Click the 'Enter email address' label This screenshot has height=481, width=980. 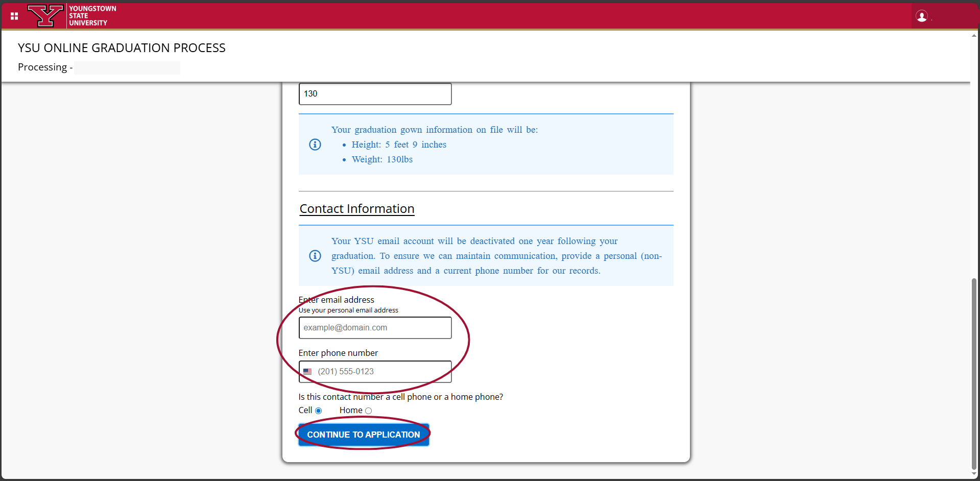click(336, 300)
